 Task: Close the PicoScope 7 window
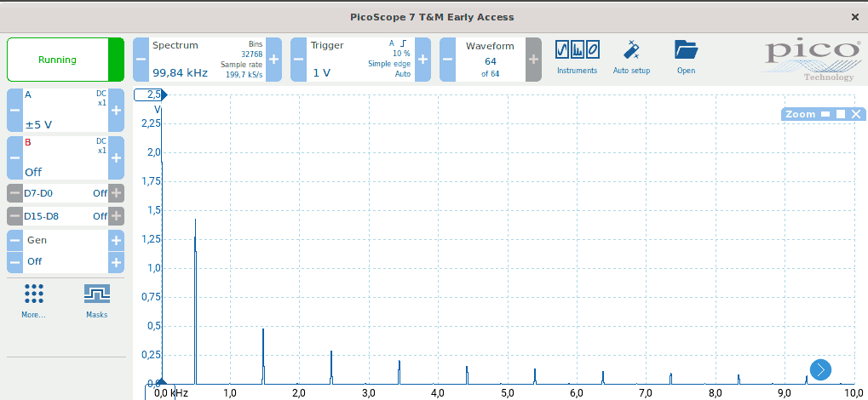click(854, 17)
